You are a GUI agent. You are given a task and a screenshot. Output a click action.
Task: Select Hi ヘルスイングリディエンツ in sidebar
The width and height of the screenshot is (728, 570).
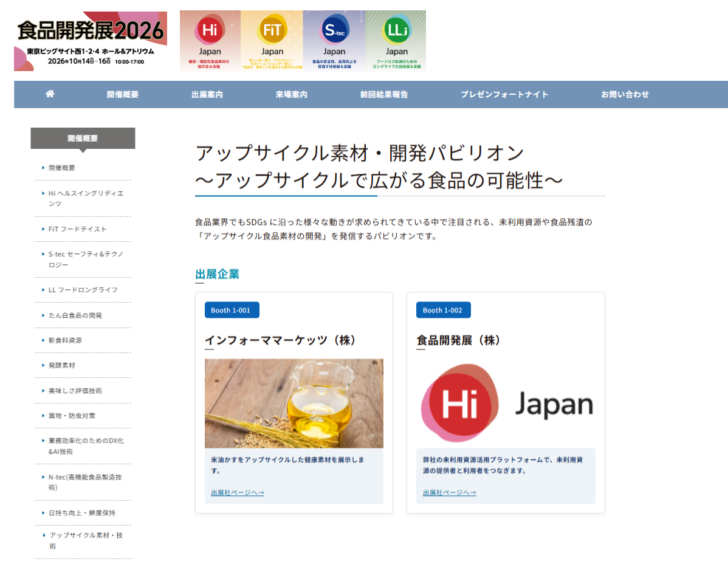click(x=86, y=198)
